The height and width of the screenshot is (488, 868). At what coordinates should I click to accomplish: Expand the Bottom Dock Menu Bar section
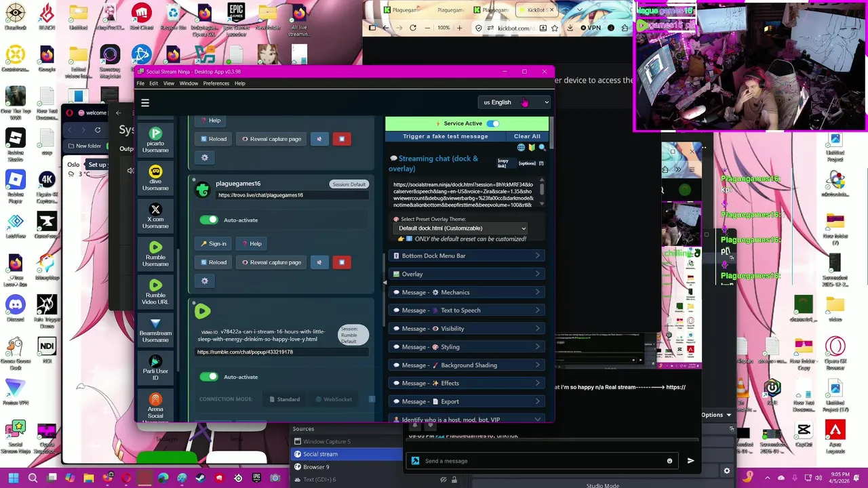[467, 256]
